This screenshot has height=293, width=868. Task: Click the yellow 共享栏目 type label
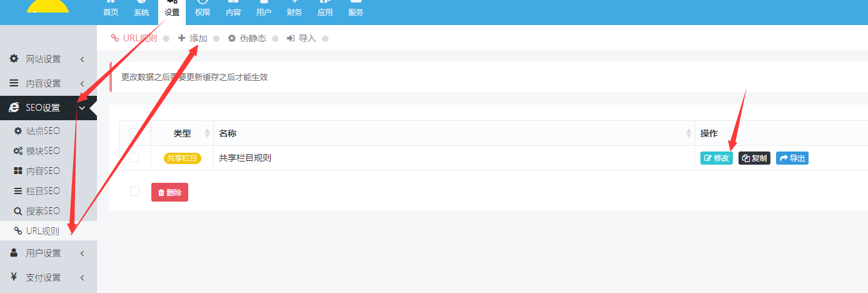tap(182, 158)
